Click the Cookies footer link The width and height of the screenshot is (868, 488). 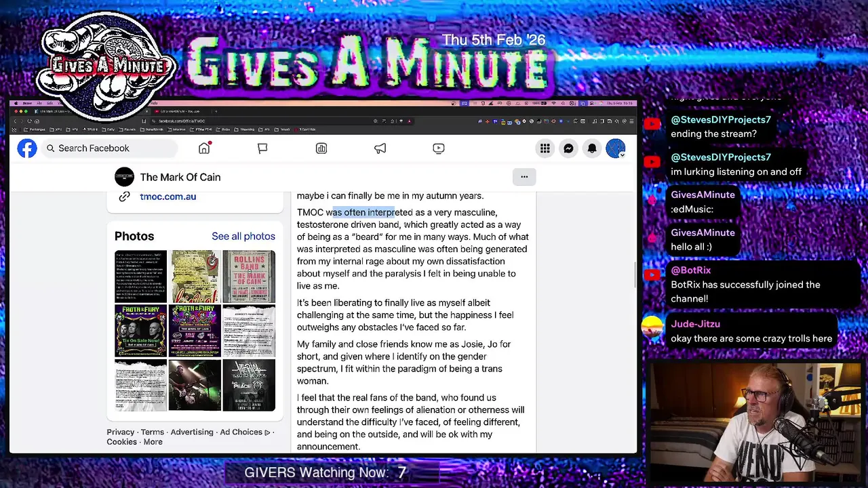(121, 442)
